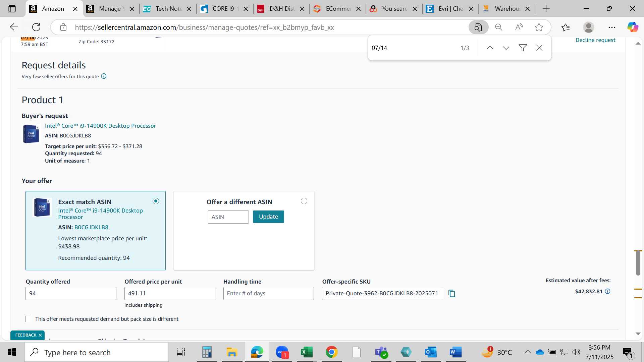
Task: Click the browser address bar URL
Action: (x=204, y=27)
